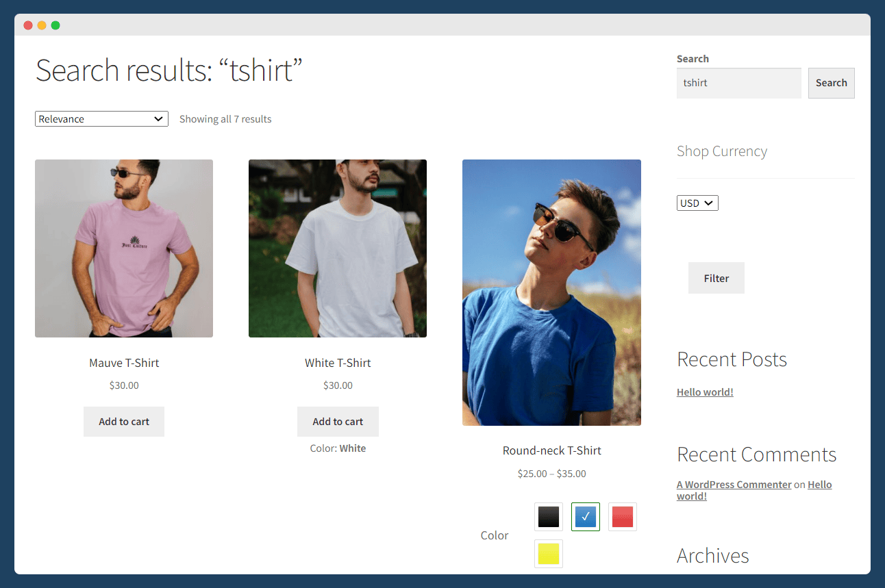Apply the currency Filter button
Screen dimensions: 885x588
tap(716, 278)
